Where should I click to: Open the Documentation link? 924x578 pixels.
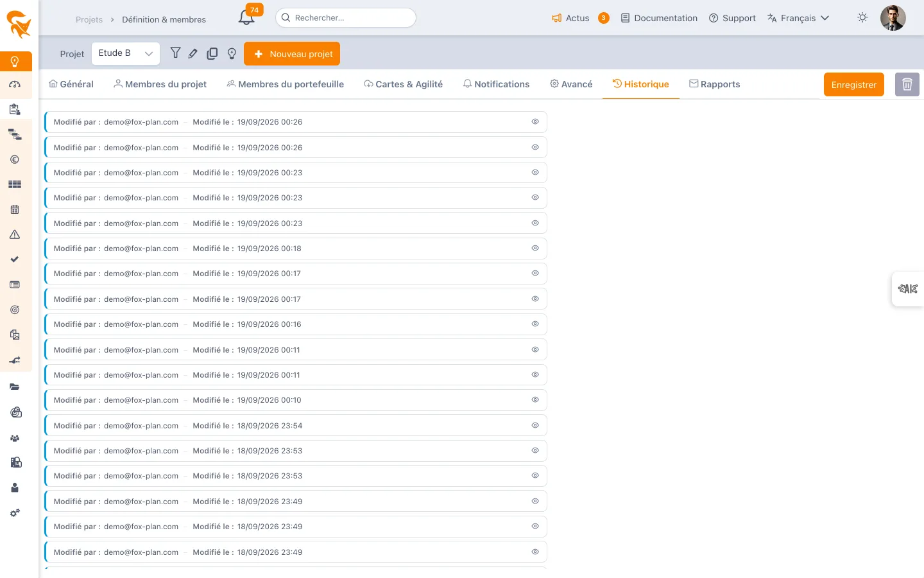(x=659, y=18)
